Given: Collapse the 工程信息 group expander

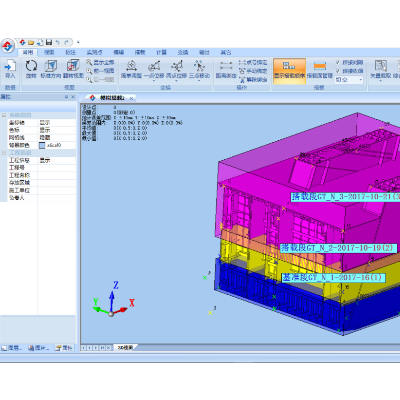Looking at the screenshot, I should pos(4,153).
